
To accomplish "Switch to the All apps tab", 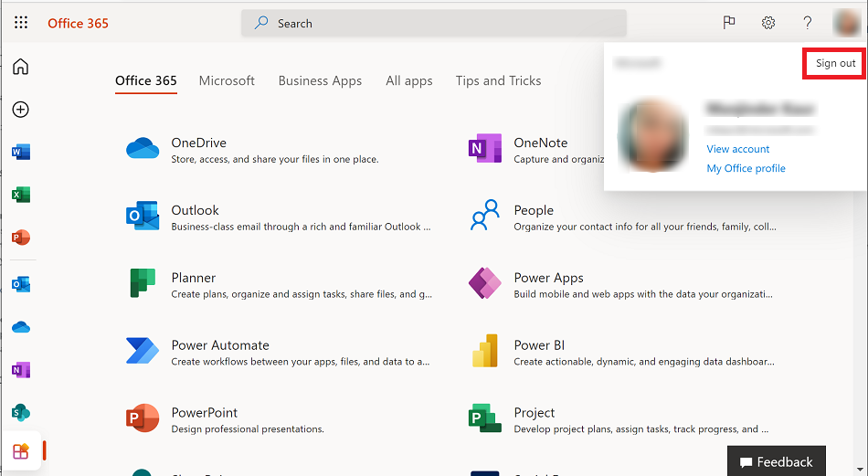I will tap(409, 80).
